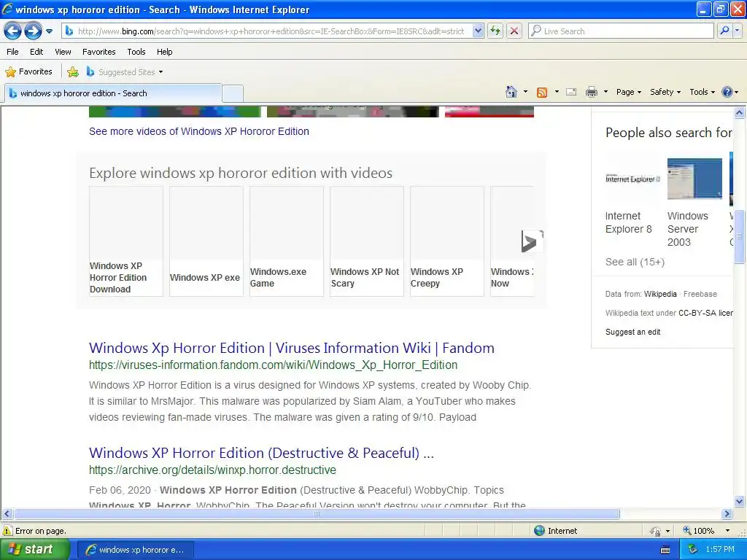Click See all (15+) link

pos(635,262)
